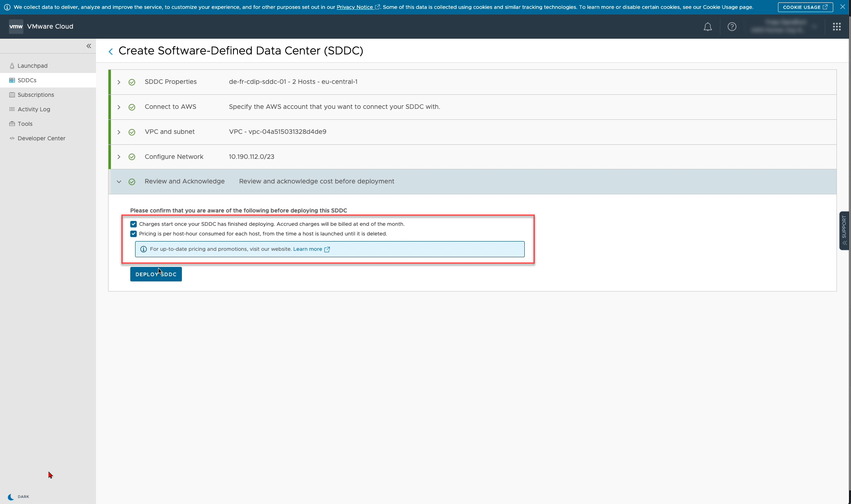This screenshot has height=504, width=851.
Task: Click the SDDCs sidebar icon
Action: click(12, 80)
